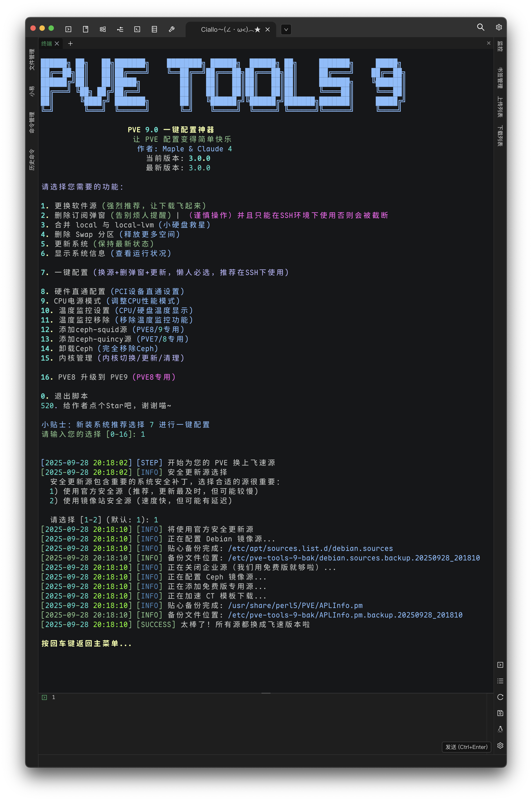The height and width of the screenshot is (801, 532).
Task: Click the bulleted list icon in the right sidebar
Action: pyautogui.click(x=500, y=680)
